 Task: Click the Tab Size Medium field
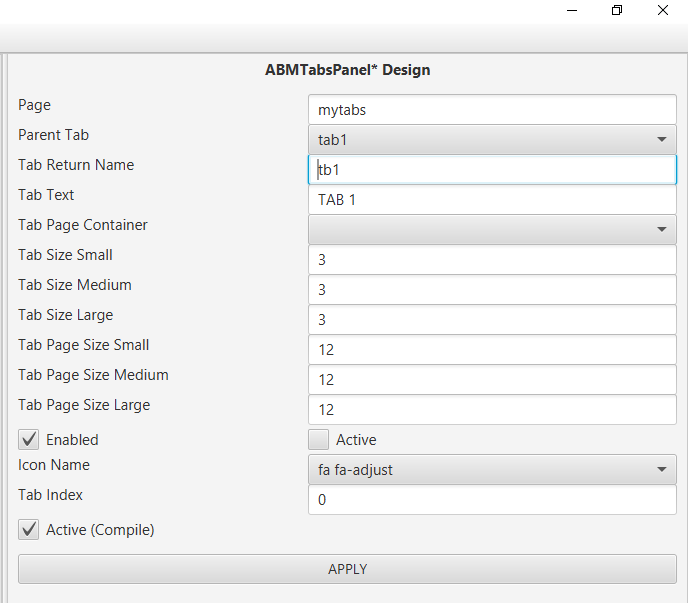point(492,290)
